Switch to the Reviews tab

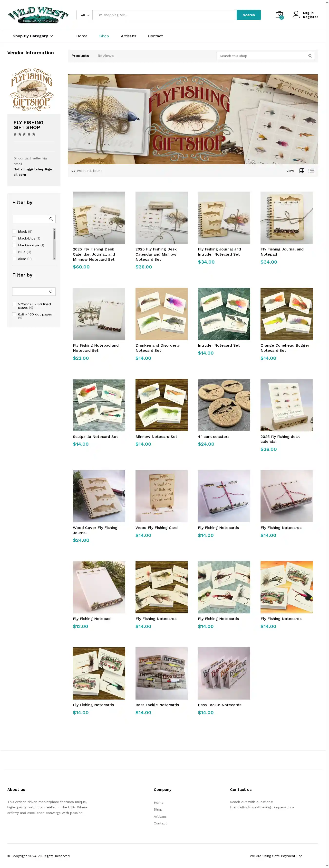[106, 56]
